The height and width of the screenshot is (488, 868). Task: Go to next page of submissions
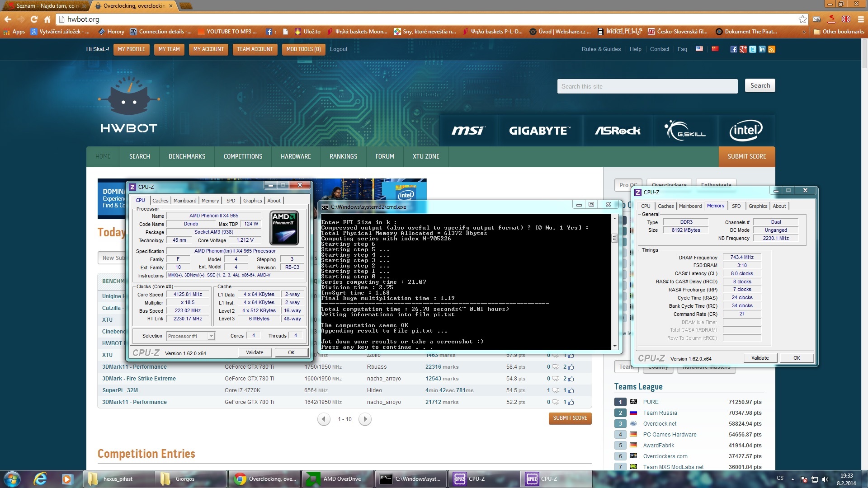(x=365, y=419)
